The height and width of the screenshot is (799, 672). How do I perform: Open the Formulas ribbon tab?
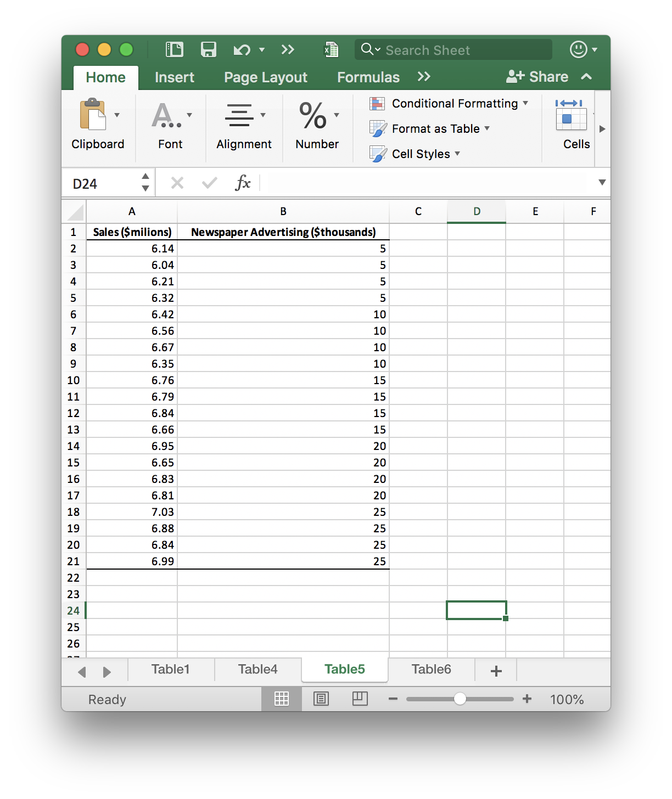tap(368, 77)
